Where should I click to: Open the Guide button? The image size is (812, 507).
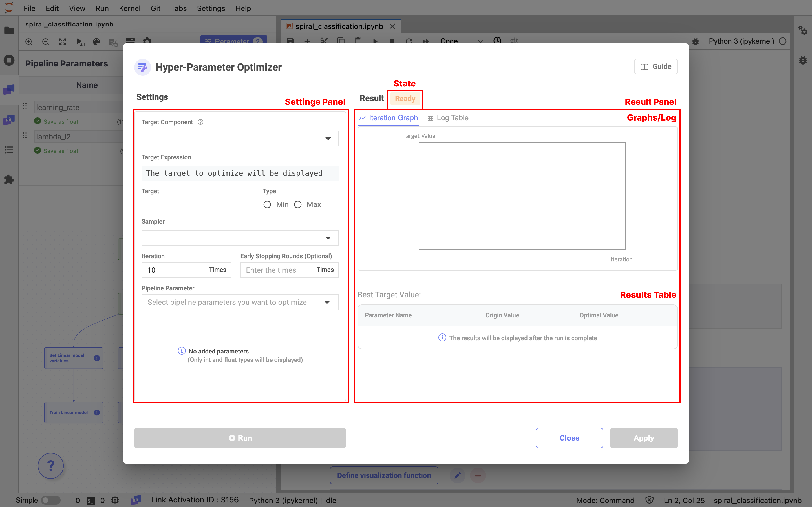coord(656,66)
